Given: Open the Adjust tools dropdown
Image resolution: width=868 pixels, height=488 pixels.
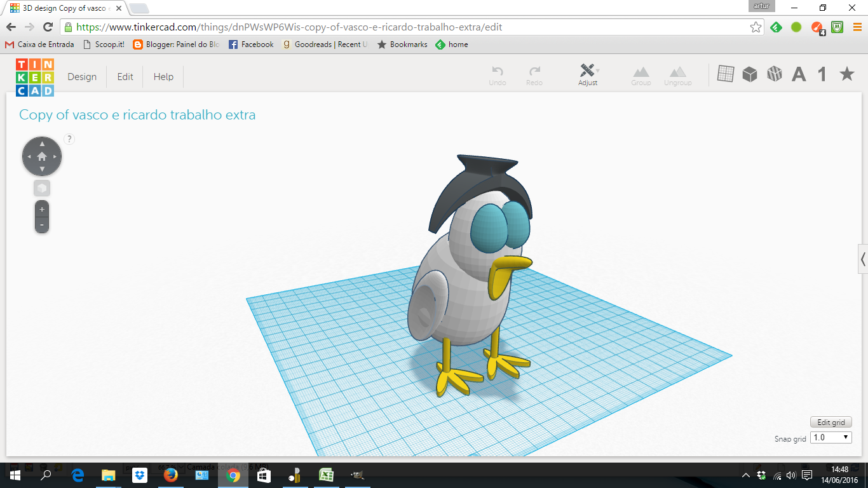Looking at the screenshot, I should tap(588, 75).
